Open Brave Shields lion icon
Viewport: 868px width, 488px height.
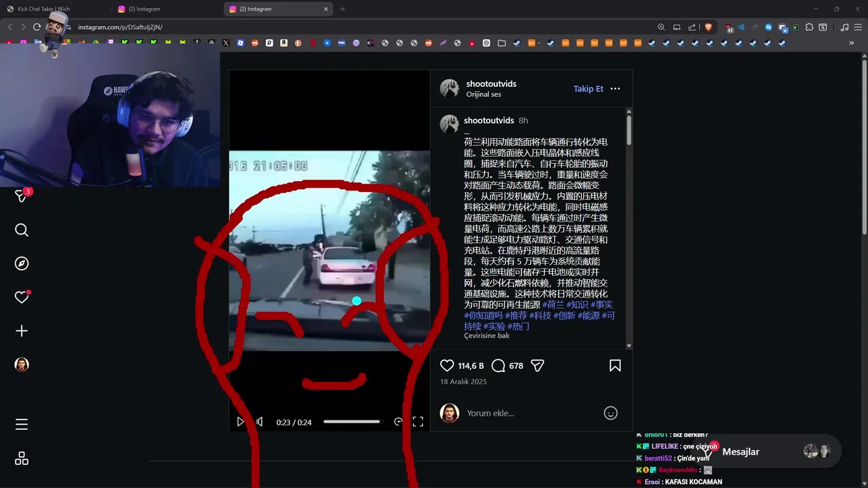click(x=709, y=27)
